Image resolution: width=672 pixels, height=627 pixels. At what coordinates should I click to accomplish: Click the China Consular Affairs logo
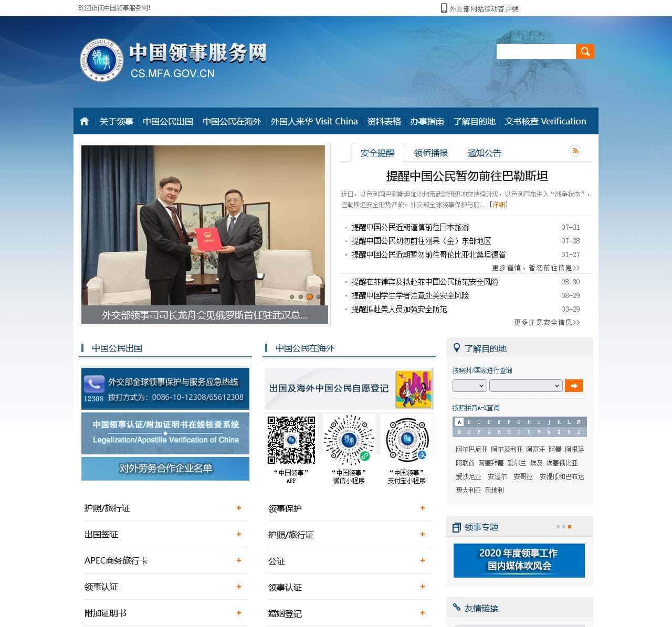[101, 61]
